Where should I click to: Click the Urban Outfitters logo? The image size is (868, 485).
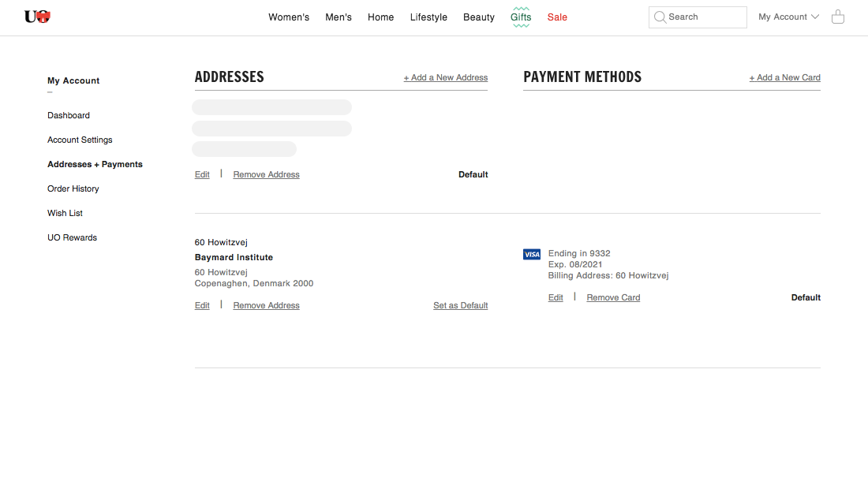click(37, 17)
